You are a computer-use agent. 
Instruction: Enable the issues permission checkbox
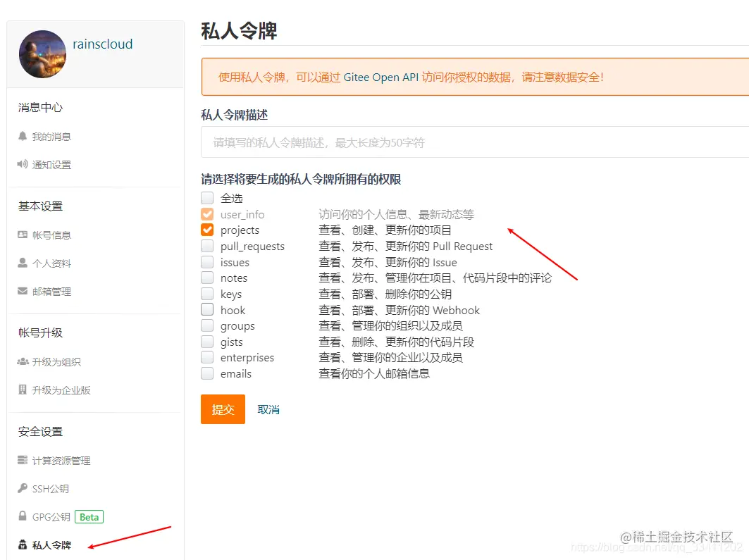207,262
